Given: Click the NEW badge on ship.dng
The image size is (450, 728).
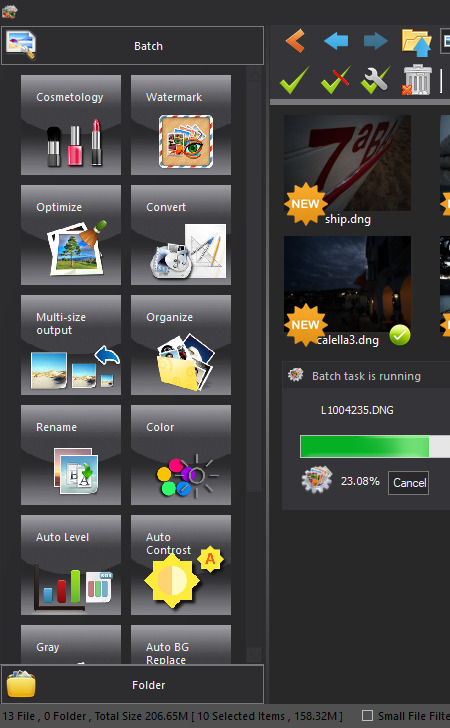Looking at the screenshot, I should pyautogui.click(x=306, y=204).
